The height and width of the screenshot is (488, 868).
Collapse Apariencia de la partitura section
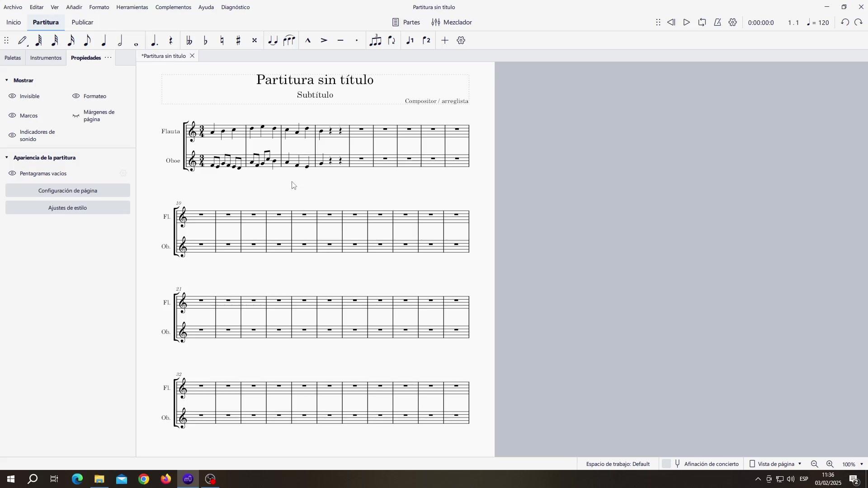(x=7, y=158)
